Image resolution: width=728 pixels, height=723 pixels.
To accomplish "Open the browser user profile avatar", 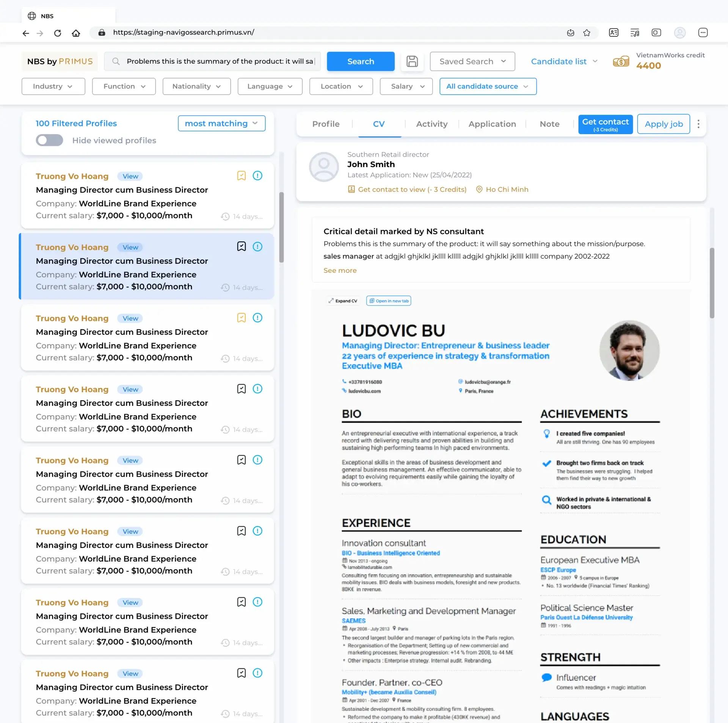I will point(679,33).
